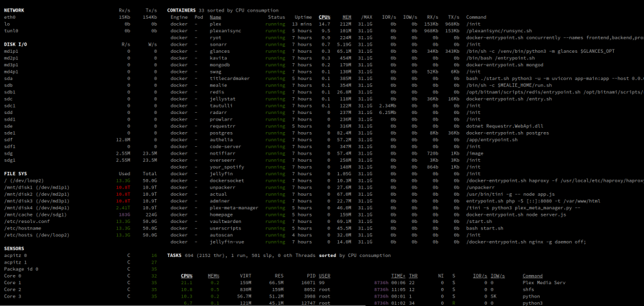Image resolution: width=644 pixels, height=306 pixels.
Task: Sort containers by MEM column header
Action: coord(347,17)
